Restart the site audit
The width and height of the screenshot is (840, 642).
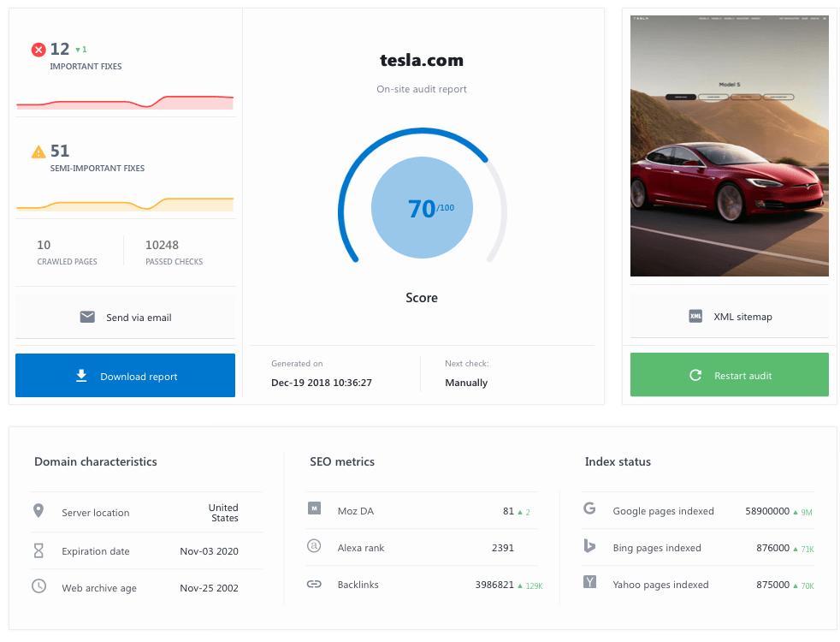click(729, 375)
